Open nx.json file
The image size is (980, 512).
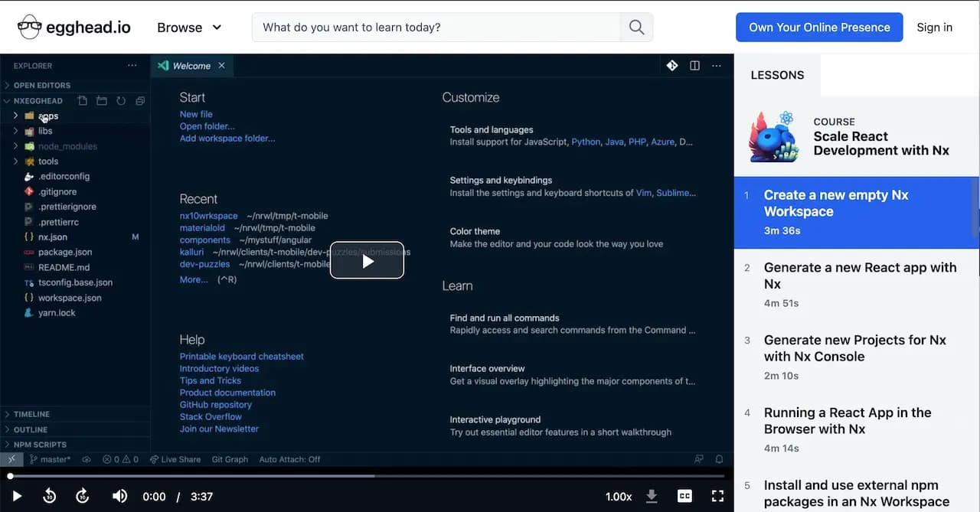(53, 237)
